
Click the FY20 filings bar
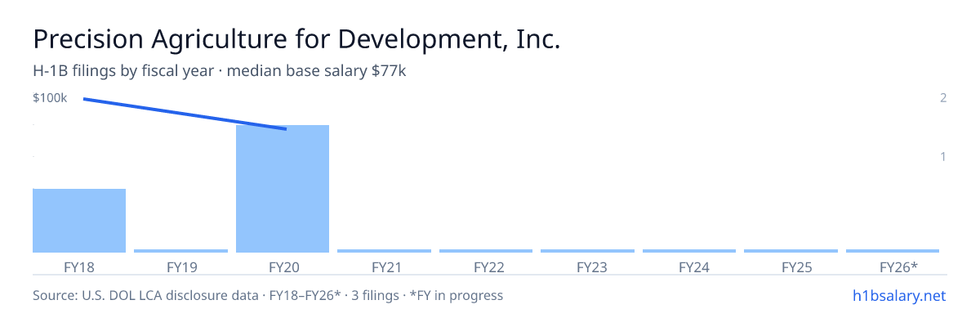point(283,189)
